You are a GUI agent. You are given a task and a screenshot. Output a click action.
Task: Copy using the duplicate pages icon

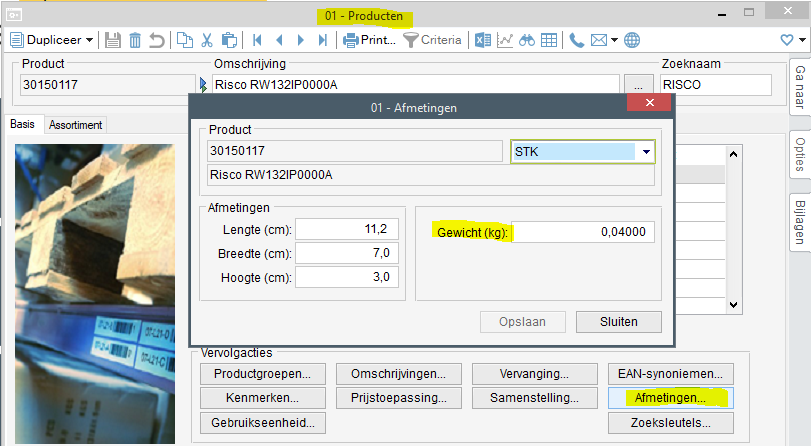(x=185, y=40)
